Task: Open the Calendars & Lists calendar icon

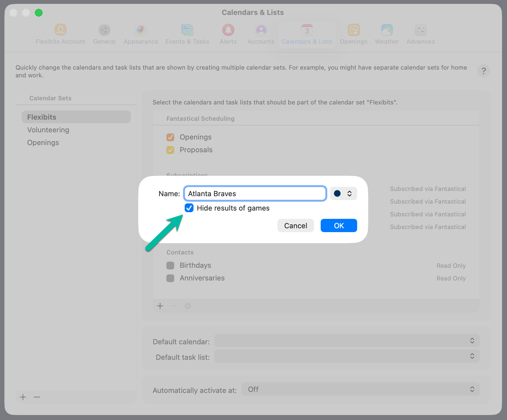Action: pos(307,30)
